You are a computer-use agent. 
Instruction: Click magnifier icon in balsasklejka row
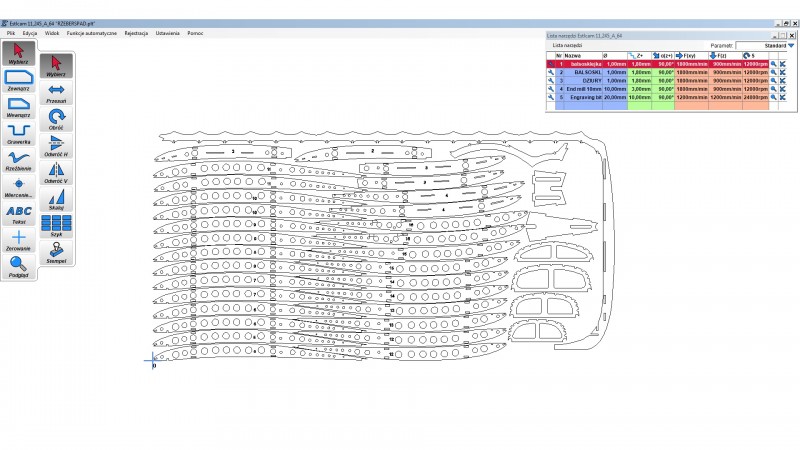point(773,64)
